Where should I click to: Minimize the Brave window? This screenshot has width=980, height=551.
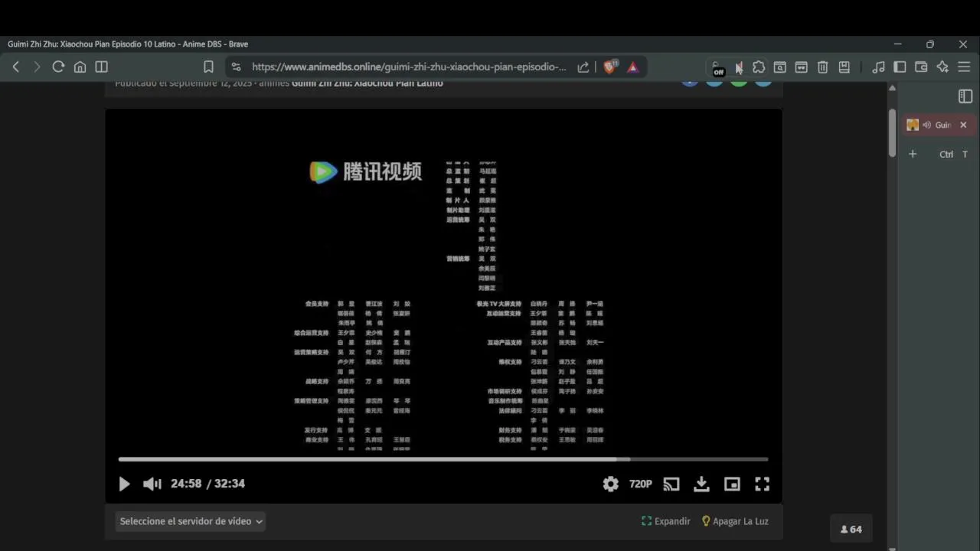897,44
